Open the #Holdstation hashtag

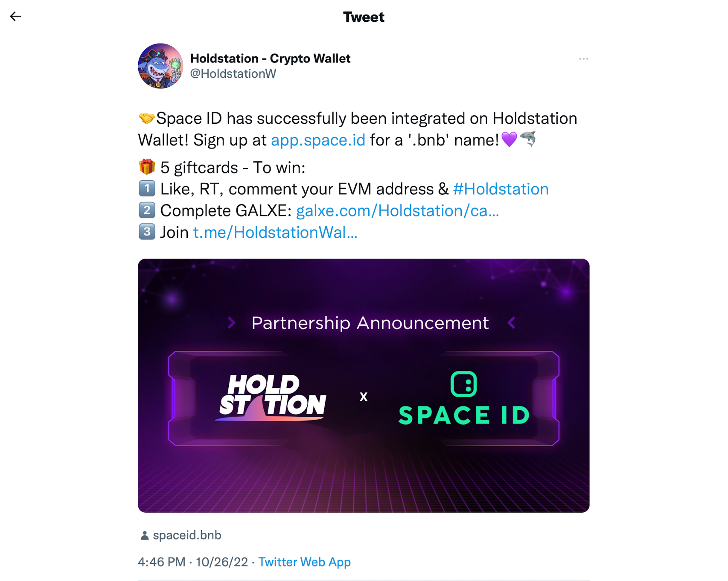(501, 189)
